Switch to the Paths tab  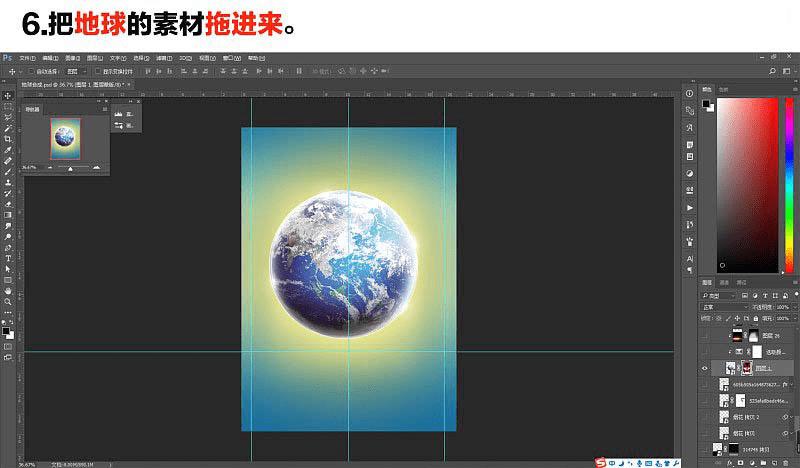pos(741,282)
